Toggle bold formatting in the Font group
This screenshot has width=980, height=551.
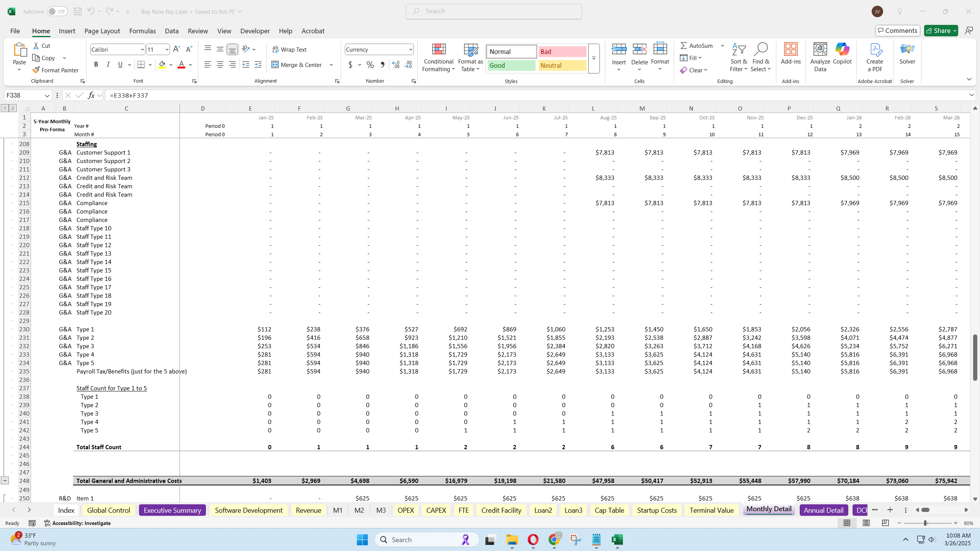(96, 64)
